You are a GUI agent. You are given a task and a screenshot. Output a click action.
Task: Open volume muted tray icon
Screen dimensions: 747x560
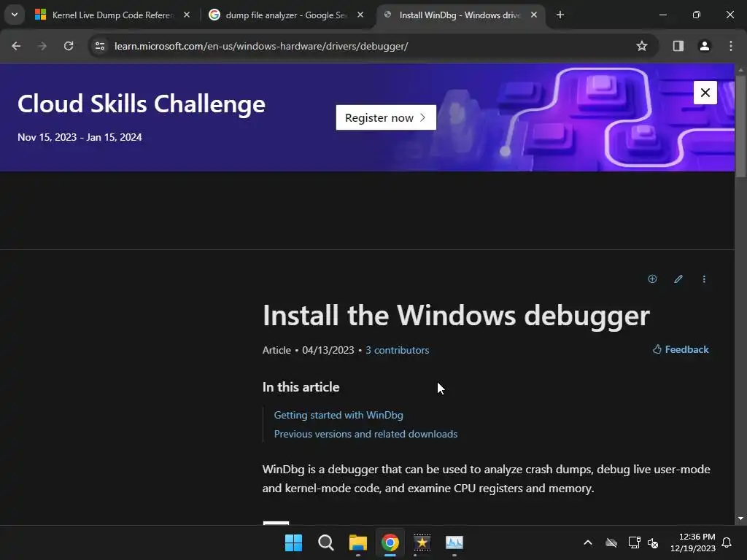pyautogui.click(x=653, y=542)
